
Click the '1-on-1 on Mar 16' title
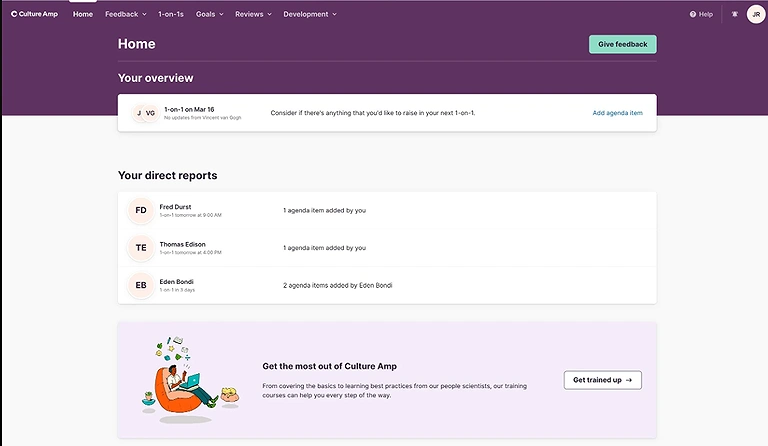(x=189, y=109)
